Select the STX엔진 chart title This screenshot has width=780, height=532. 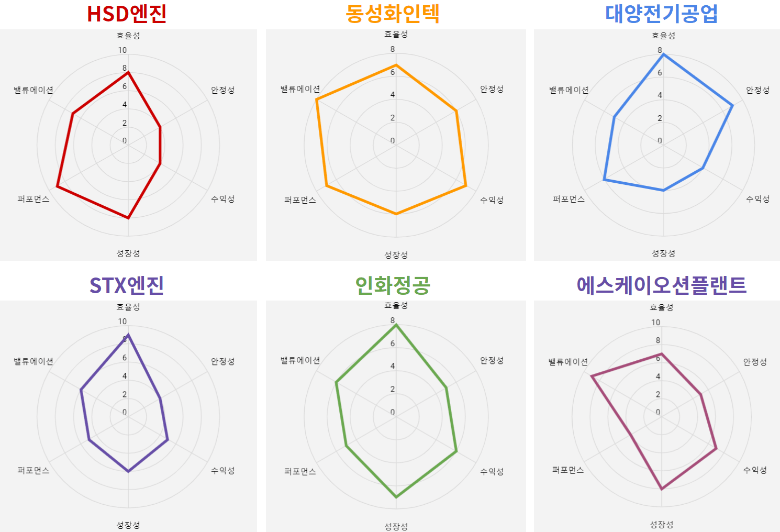click(127, 286)
